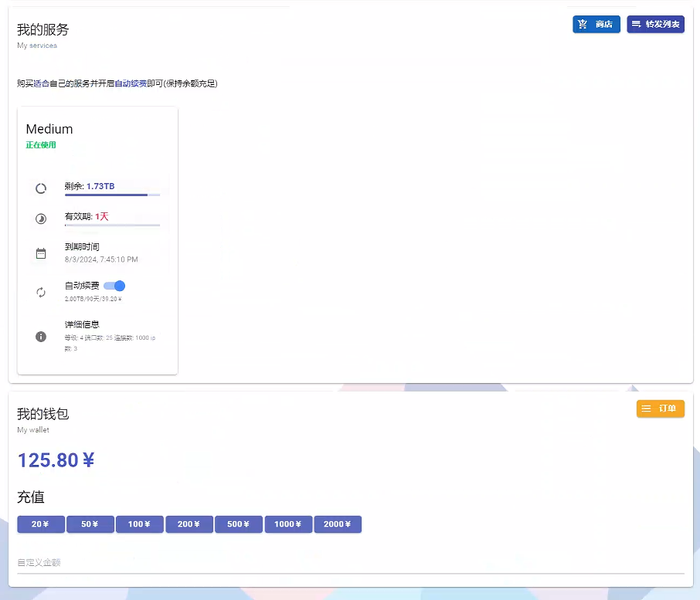Click the menu lines icon in 订单 button
Image resolution: width=700 pixels, height=600 pixels.
(x=647, y=408)
